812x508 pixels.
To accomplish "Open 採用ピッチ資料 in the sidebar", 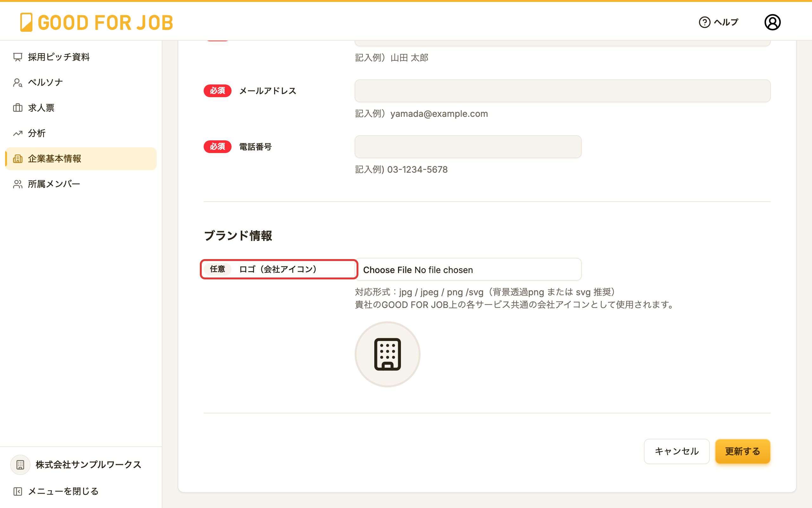I will [x=81, y=57].
